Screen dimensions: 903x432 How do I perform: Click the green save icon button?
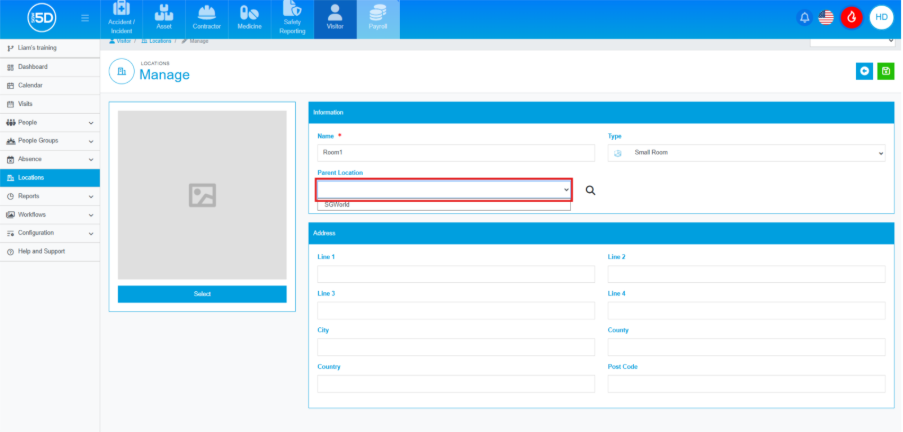click(885, 71)
